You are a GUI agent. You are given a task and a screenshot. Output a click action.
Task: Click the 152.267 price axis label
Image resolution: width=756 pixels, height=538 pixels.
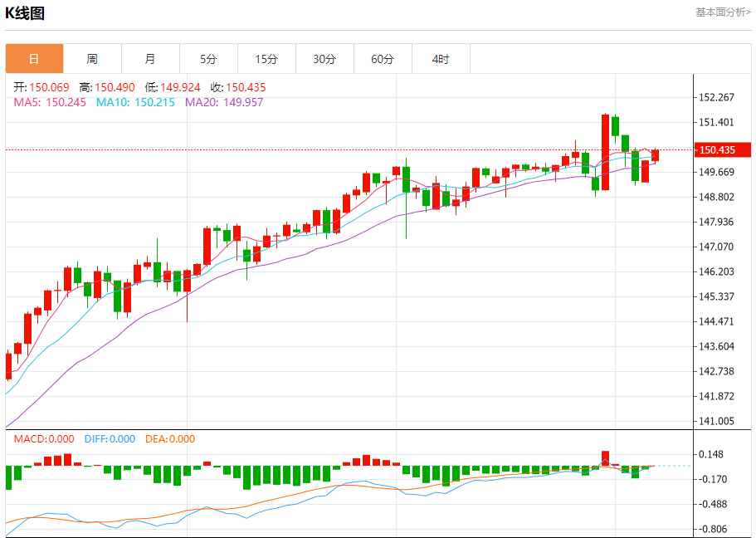718,97
